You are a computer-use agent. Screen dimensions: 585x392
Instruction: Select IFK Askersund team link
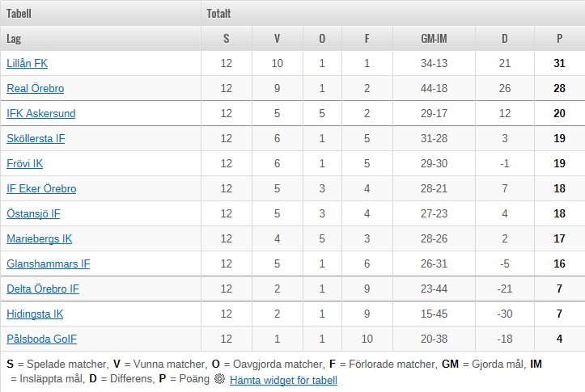(x=41, y=113)
